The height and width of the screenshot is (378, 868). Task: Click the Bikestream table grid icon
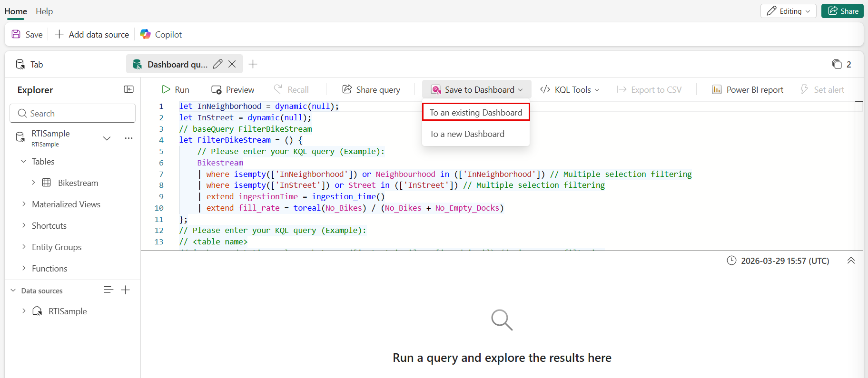(47, 183)
